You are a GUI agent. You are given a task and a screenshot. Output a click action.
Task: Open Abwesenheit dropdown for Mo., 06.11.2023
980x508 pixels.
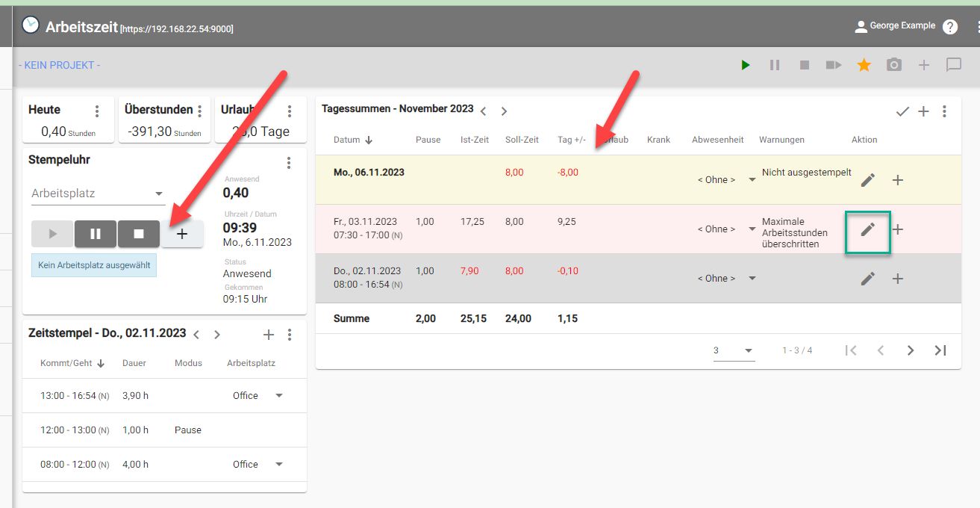[725, 180]
